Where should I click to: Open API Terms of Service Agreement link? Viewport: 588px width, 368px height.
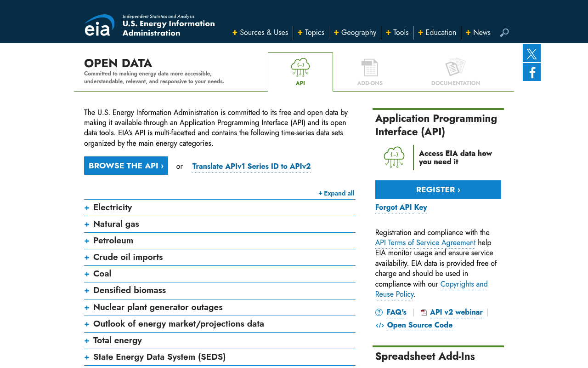click(x=425, y=243)
